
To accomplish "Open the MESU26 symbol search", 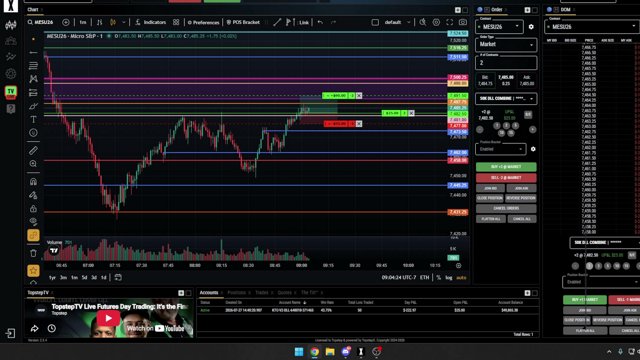I will click(40, 22).
